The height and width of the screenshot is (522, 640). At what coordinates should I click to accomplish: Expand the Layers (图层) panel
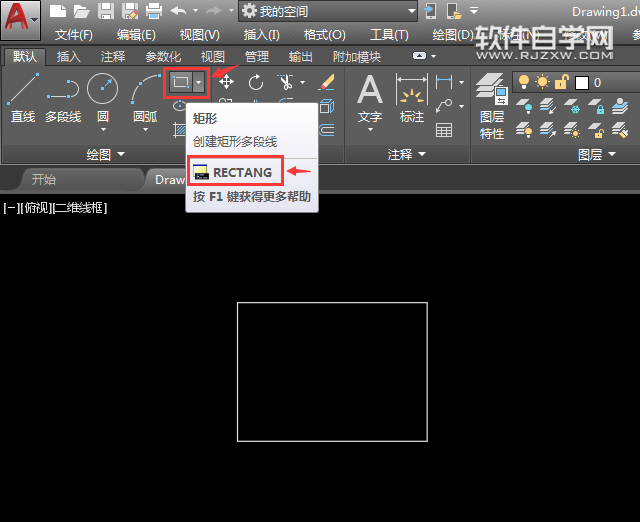597,154
